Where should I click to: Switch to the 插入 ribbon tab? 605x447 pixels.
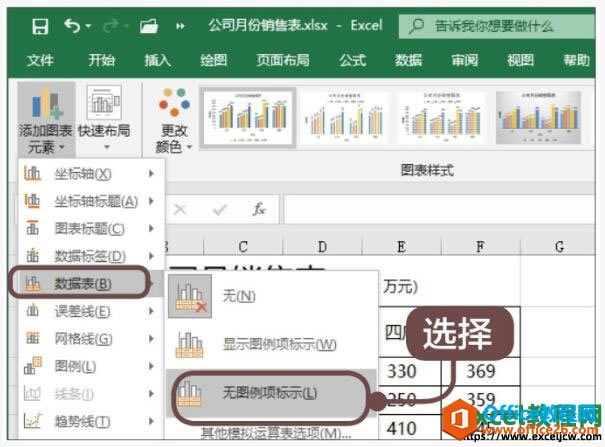click(x=157, y=61)
